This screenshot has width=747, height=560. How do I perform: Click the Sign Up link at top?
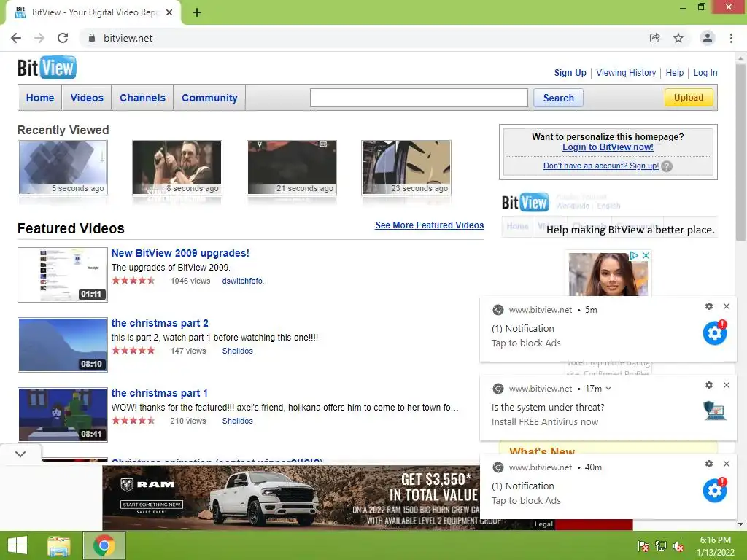tap(570, 73)
